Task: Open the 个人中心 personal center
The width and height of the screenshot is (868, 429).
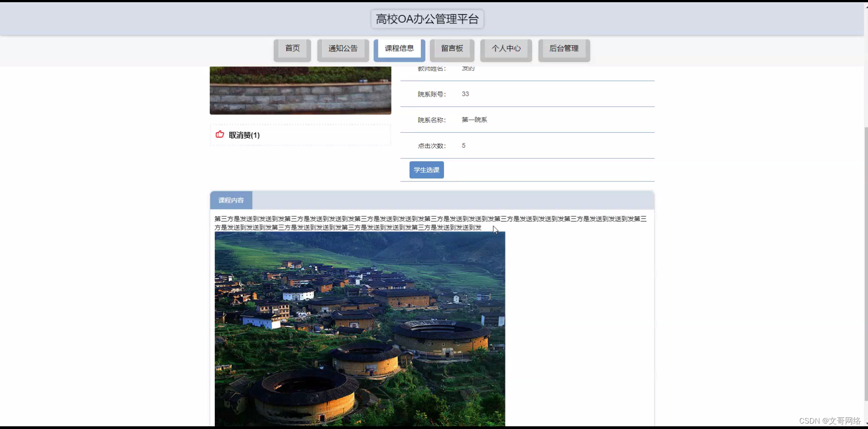Action: 505,48
